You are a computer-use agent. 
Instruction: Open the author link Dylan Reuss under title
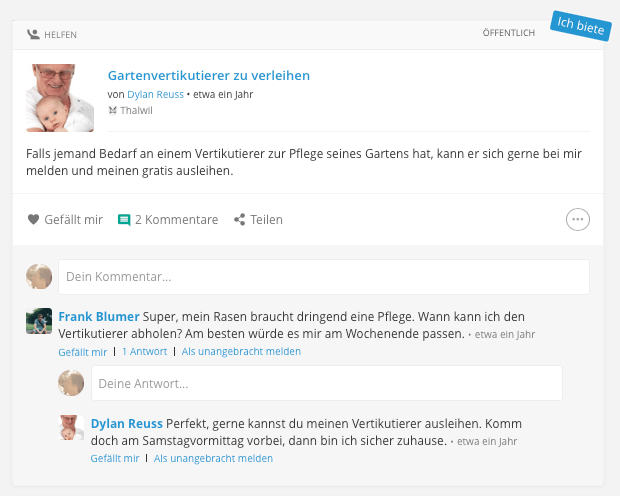click(x=155, y=95)
